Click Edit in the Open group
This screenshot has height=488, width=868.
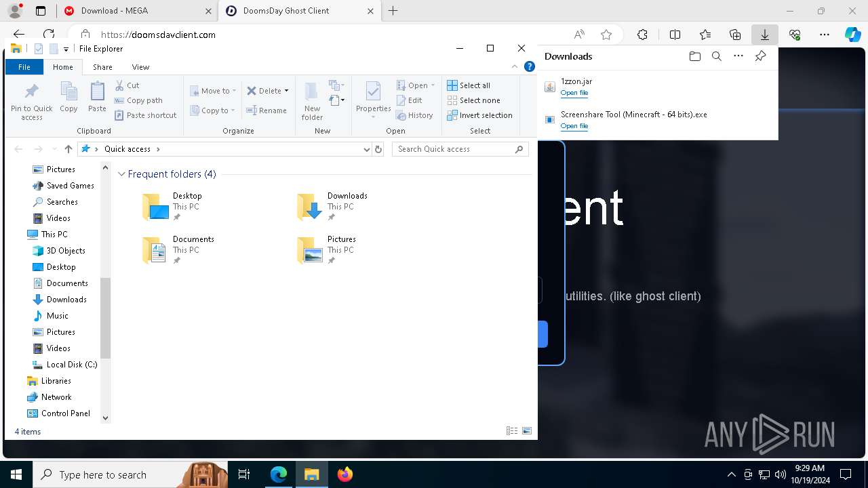(410, 100)
